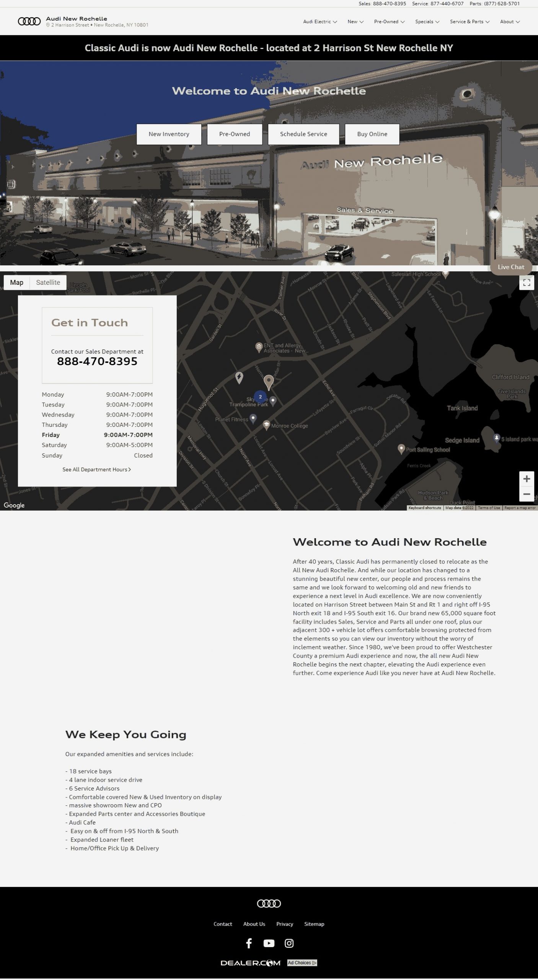
Task: Toggle fullscreen map view icon
Action: click(527, 283)
